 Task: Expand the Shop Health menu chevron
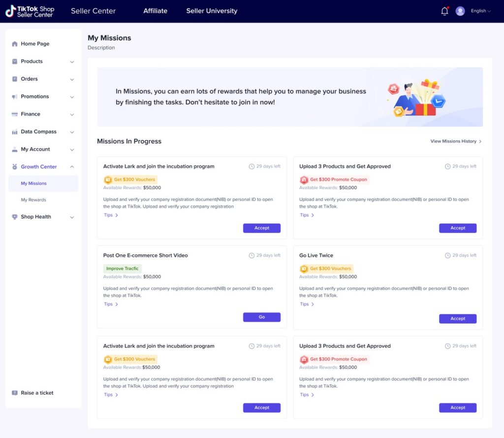(x=72, y=217)
